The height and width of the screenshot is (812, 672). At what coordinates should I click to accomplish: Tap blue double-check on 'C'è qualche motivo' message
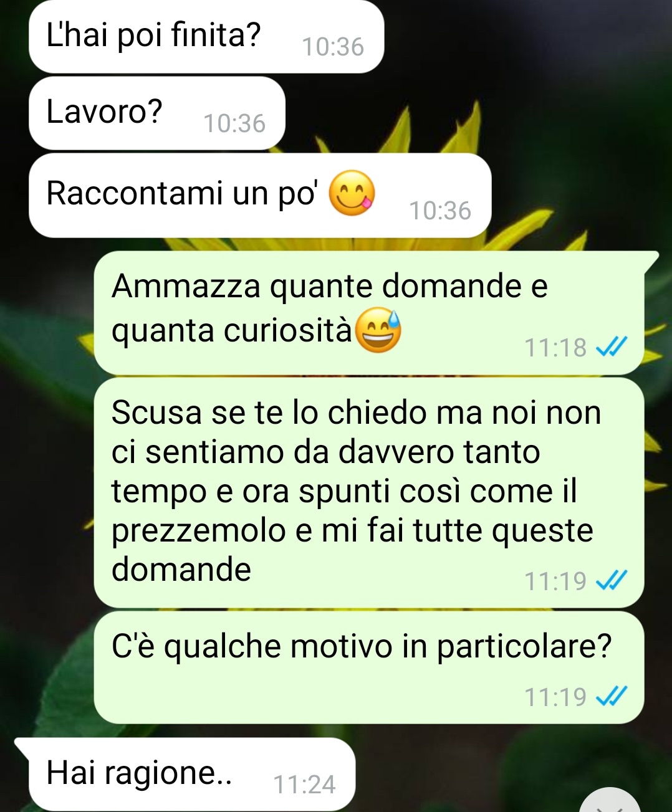[x=611, y=695]
